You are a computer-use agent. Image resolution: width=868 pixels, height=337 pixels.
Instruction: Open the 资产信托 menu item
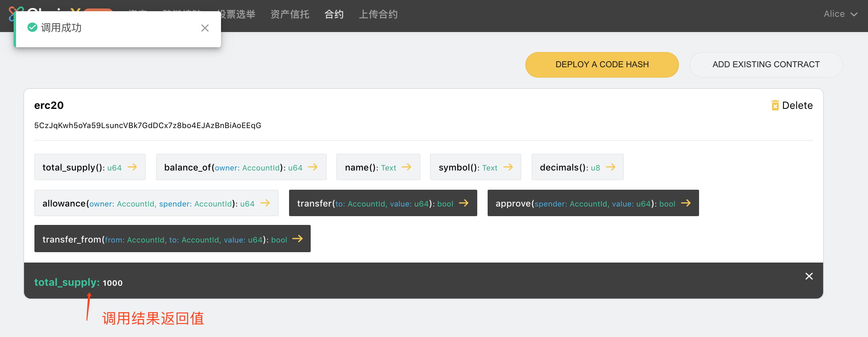290,14
